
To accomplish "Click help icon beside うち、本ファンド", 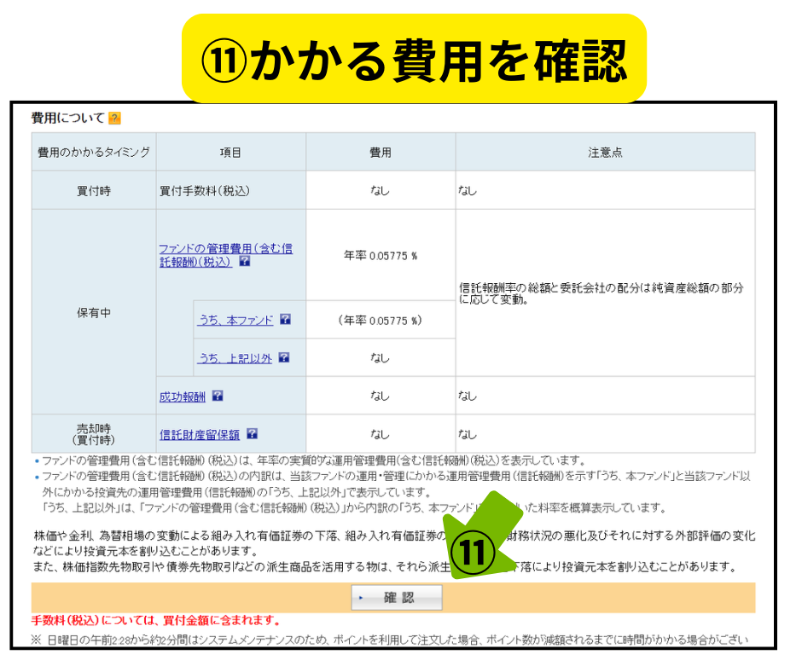I will 286,320.
